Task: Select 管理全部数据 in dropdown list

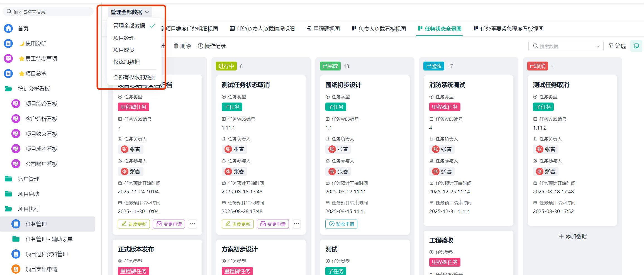Action: pyautogui.click(x=134, y=26)
